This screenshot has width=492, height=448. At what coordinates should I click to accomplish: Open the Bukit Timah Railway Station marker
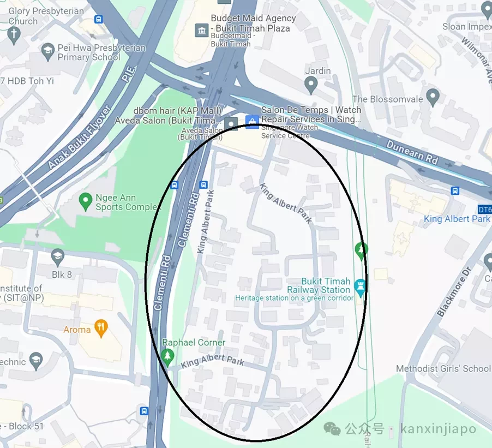360,288
